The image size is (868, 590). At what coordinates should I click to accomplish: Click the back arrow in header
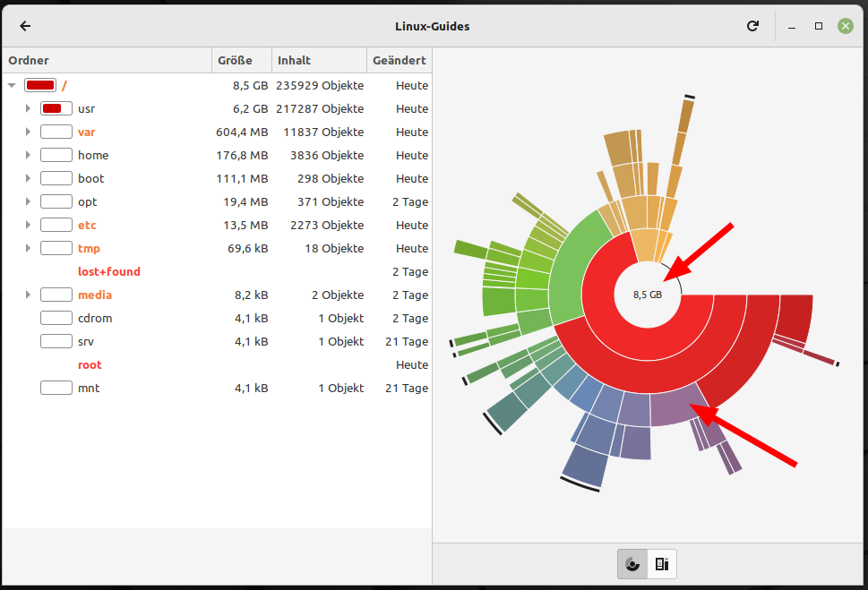click(25, 26)
